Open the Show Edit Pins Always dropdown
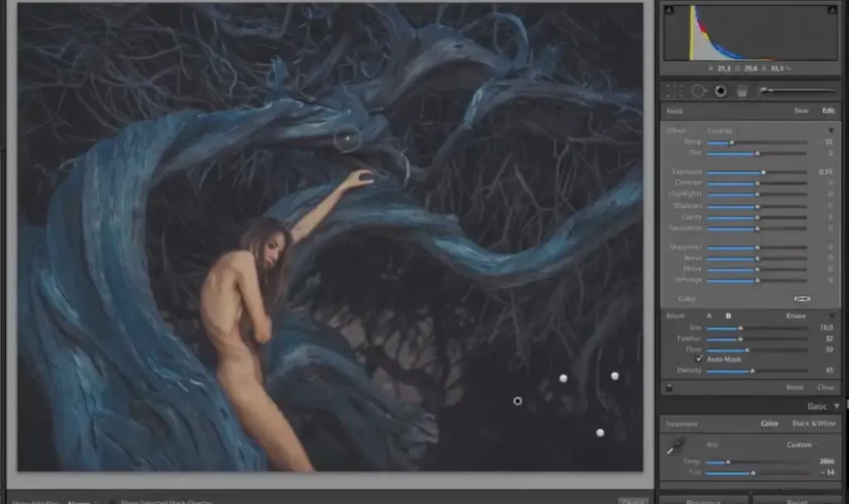 tap(81, 502)
